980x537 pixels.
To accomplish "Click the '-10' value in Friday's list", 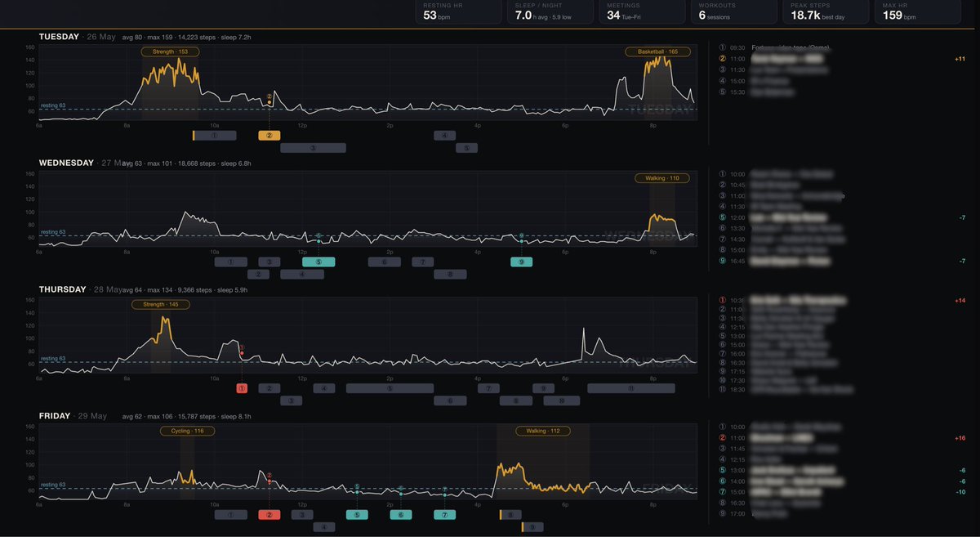I will [x=961, y=492].
